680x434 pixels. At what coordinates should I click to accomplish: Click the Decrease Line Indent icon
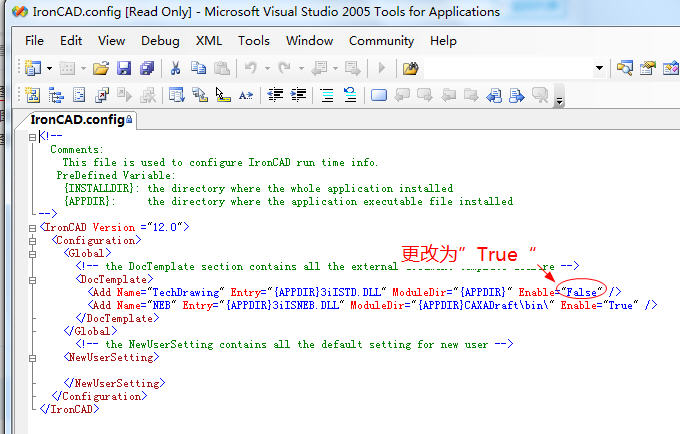(x=275, y=95)
